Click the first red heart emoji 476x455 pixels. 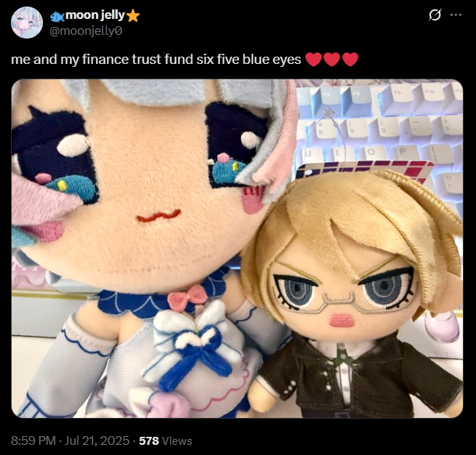pos(313,60)
